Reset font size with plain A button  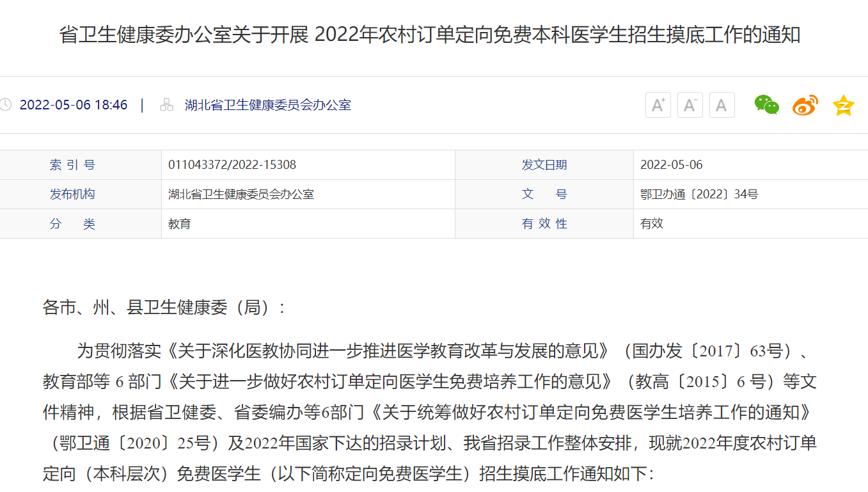[722, 105]
